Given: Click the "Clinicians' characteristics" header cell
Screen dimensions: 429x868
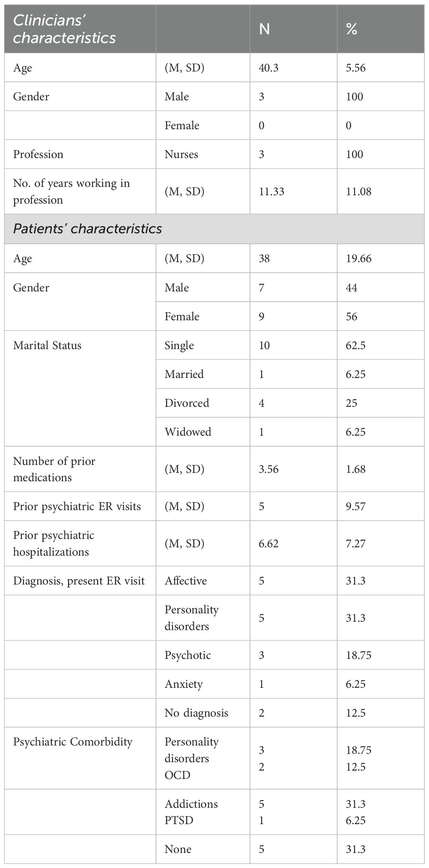Looking at the screenshot, I should coord(64,29).
